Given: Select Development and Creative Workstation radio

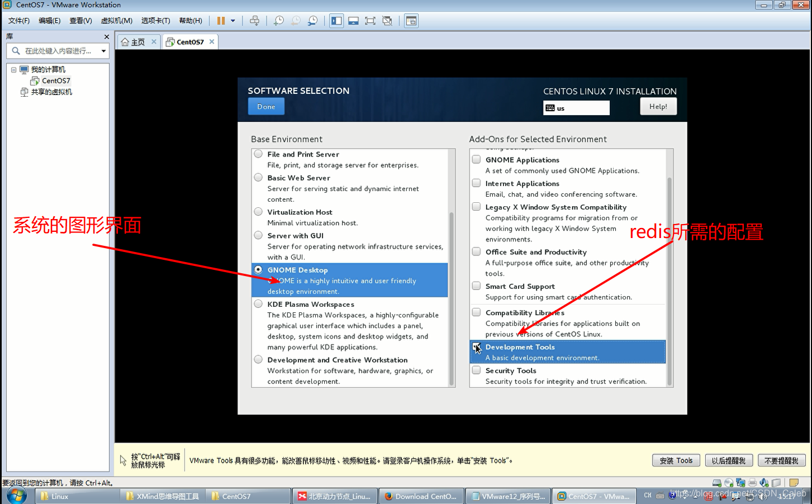Looking at the screenshot, I should click(x=258, y=359).
